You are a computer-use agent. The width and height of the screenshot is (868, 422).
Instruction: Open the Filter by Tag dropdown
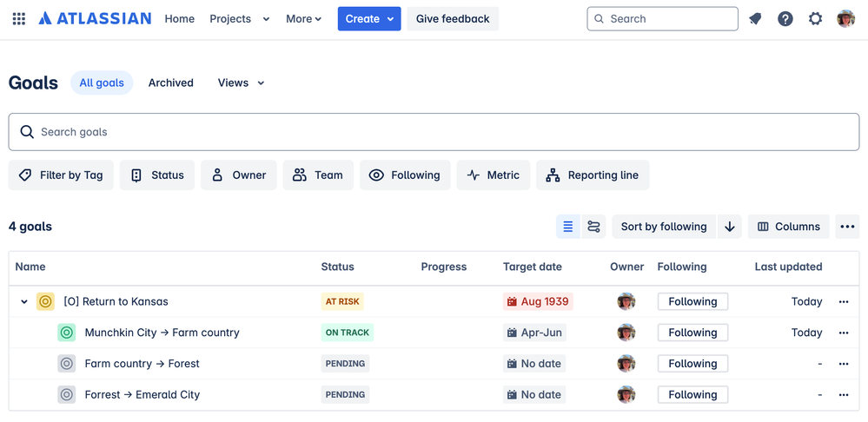pos(61,175)
